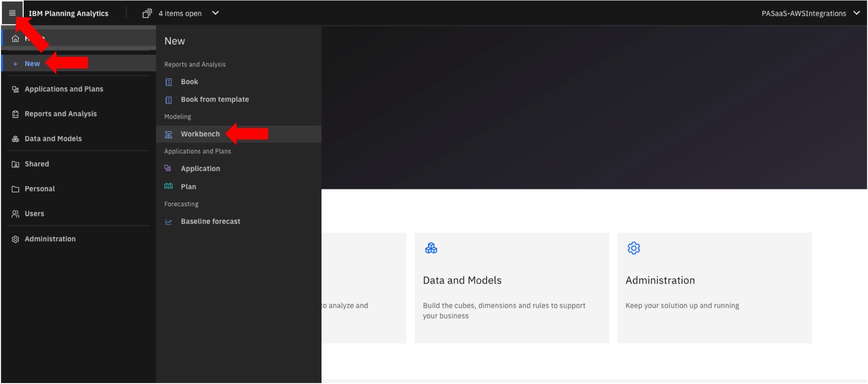
Task: Click the Data and Models cubes sidebar icon
Action: tap(15, 139)
